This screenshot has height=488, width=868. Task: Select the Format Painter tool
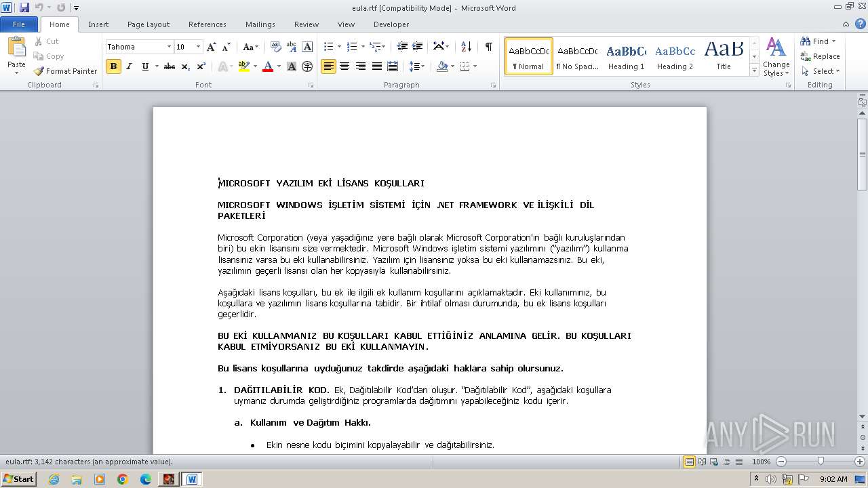tap(66, 71)
